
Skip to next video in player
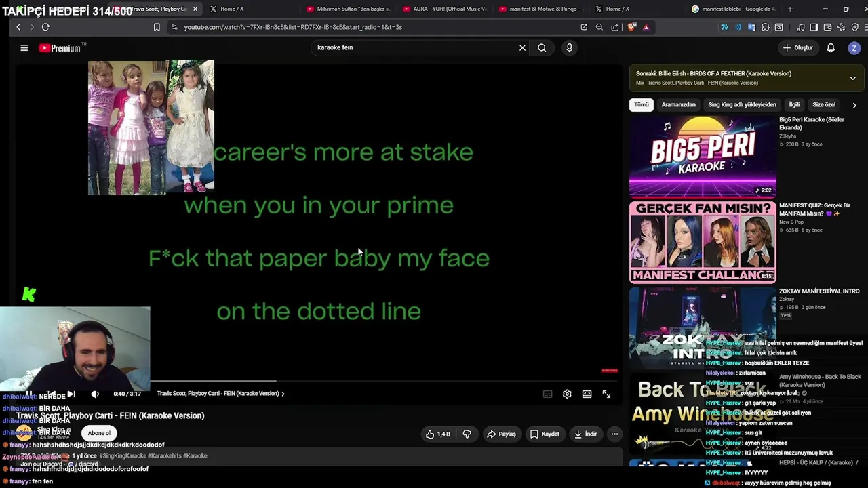tap(71, 394)
